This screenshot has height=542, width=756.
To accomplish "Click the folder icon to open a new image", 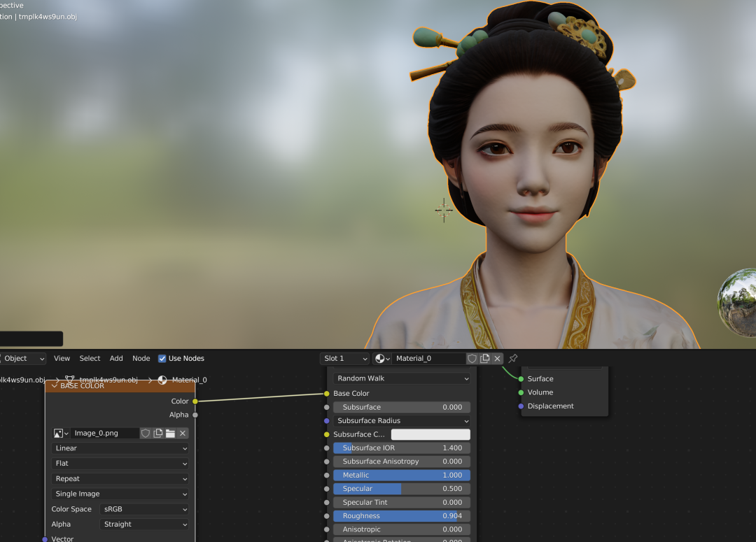I will (x=169, y=433).
